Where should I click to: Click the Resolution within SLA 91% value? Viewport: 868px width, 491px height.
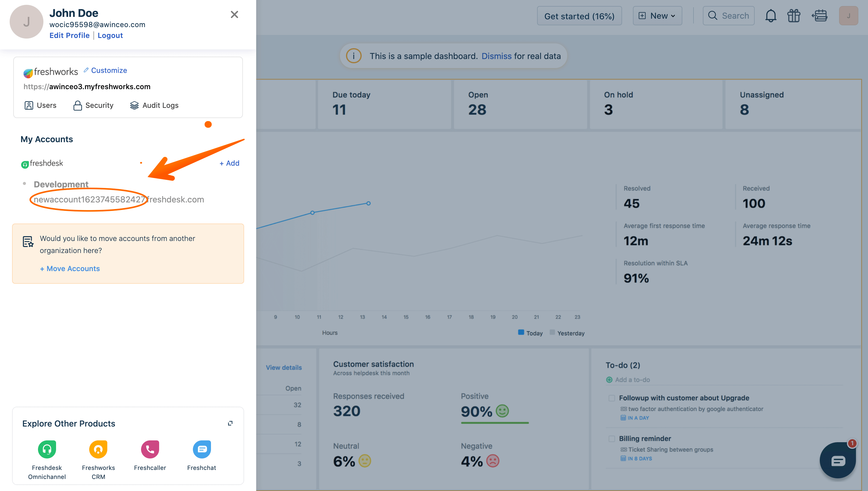point(636,278)
